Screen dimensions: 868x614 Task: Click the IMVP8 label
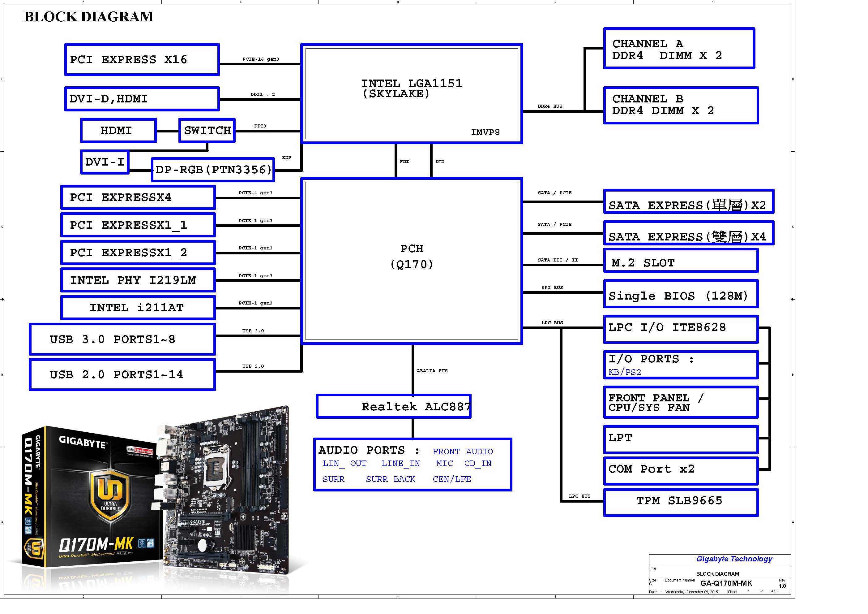(485, 132)
